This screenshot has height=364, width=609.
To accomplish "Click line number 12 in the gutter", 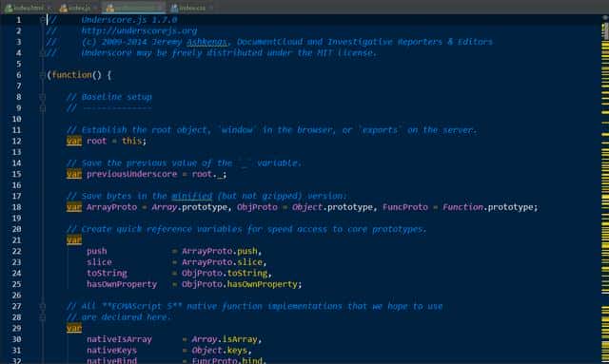I will (16, 141).
